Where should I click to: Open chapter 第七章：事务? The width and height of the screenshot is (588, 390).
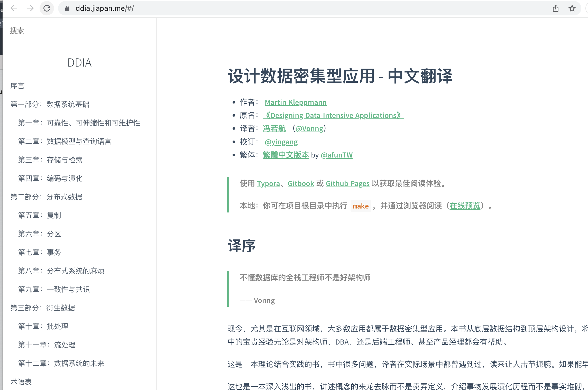[x=40, y=253]
